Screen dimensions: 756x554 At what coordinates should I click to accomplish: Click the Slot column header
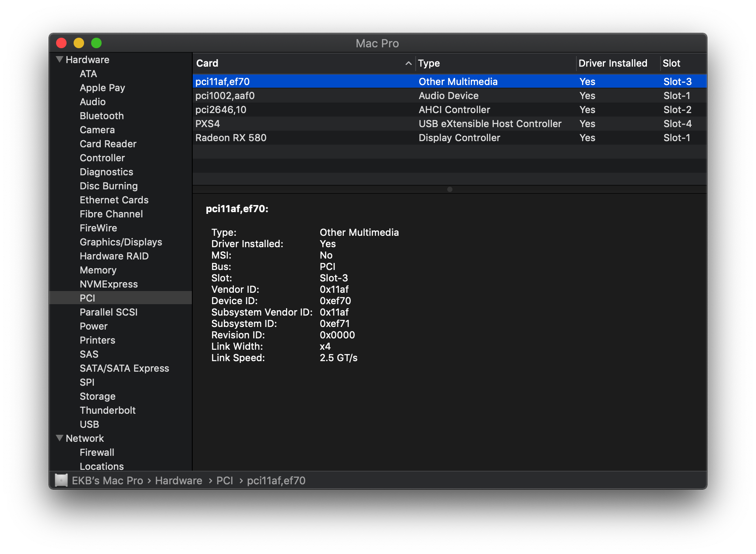[671, 63]
